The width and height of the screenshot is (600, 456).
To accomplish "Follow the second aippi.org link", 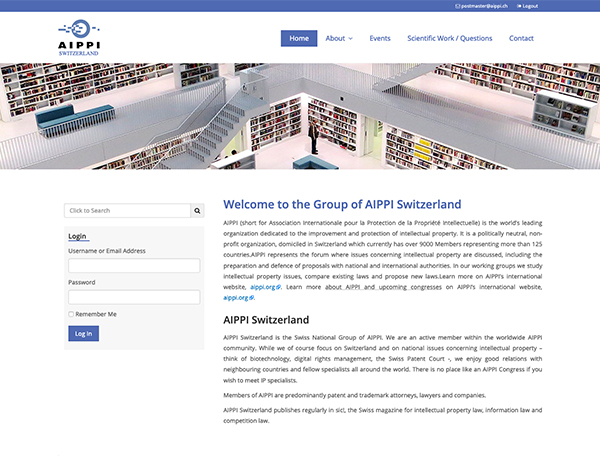I will click(235, 298).
